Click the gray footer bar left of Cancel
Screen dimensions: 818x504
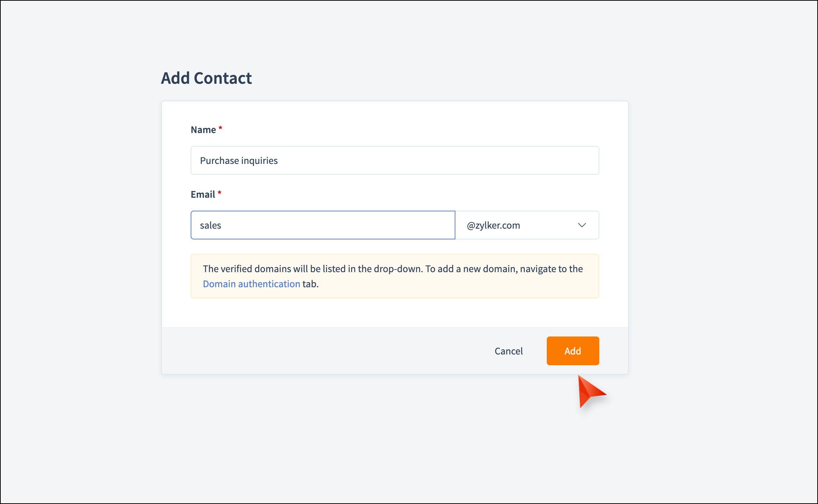pyautogui.click(x=324, y=351)
